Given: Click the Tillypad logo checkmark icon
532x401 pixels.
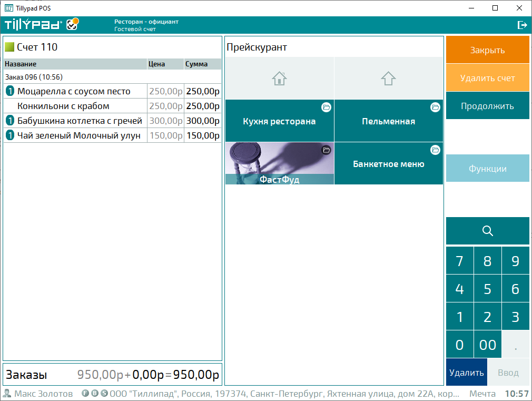Looking at the screenshot, I should (x=72, y=24).
